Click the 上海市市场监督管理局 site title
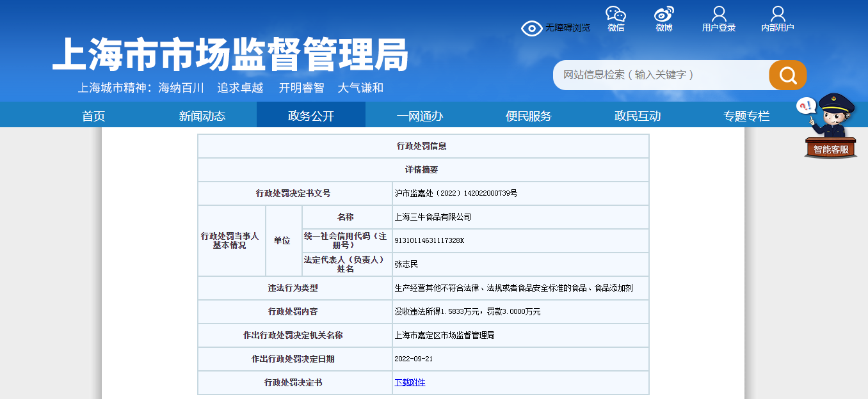The image size is (868, 399). (230, 55)
